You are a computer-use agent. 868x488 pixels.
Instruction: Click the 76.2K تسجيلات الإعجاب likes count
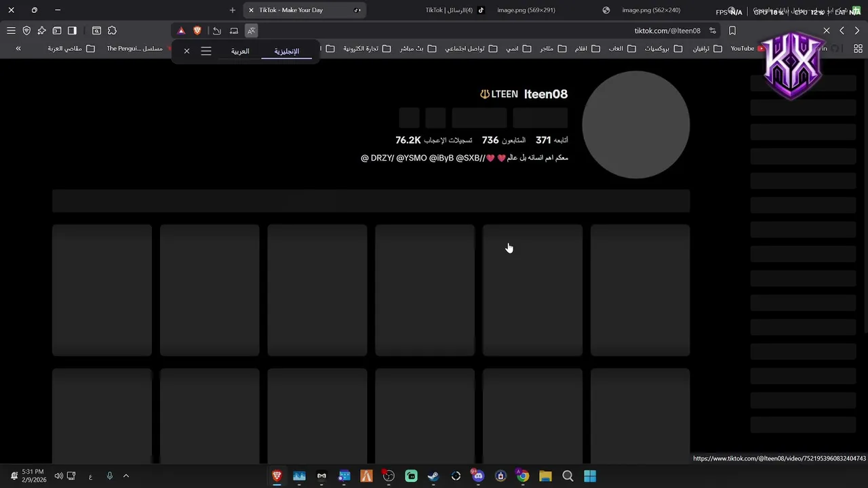click(x=434, y=140)
